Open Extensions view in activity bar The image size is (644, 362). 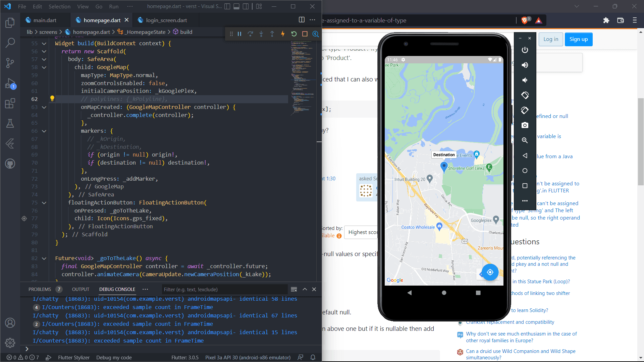[10, 103]
